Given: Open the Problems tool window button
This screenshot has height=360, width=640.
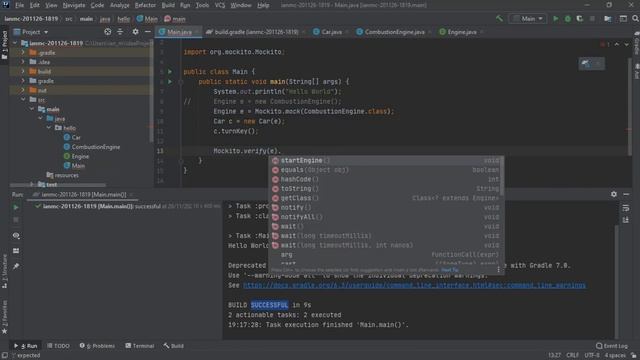Looking at the screenshot, I should pyautogui.click(x=97, y=346).
